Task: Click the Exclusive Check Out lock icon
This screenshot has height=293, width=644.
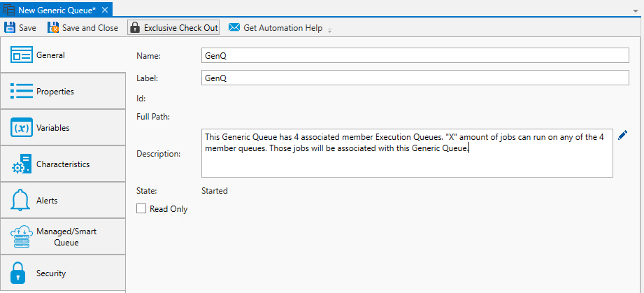Action: [x=134, y=27]
